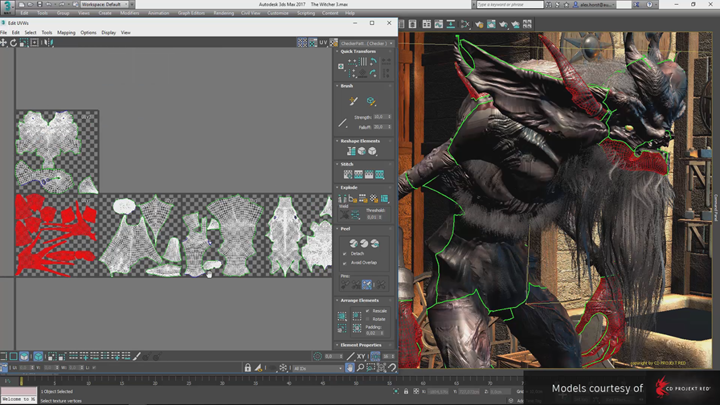Click the Target Weld icon
This screenshot has height=405, width=720.
(344, 214)
